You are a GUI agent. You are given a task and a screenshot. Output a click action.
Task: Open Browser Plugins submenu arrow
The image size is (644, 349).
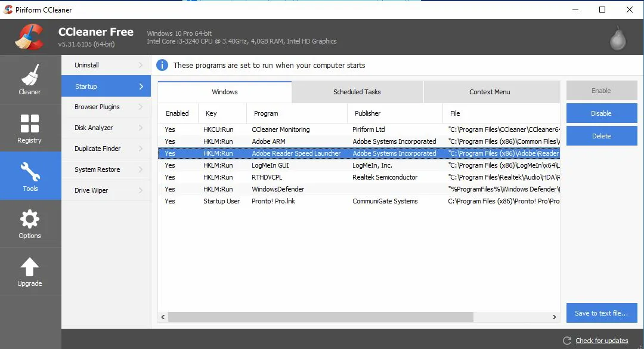(x=141, y=107)
